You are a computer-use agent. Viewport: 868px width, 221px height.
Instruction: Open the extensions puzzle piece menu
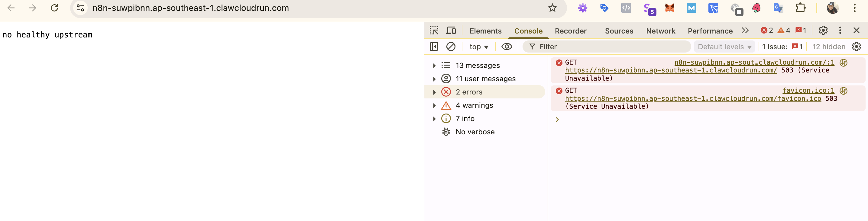800,8
